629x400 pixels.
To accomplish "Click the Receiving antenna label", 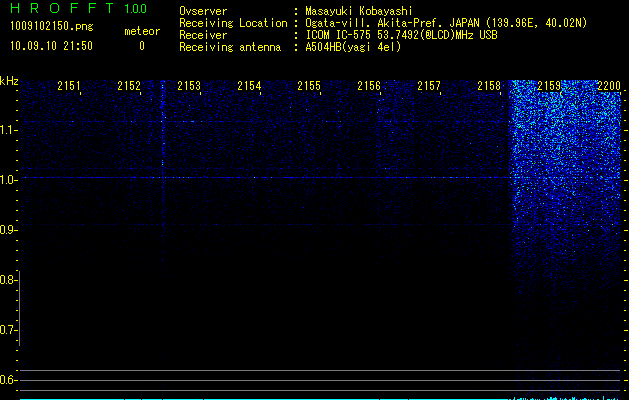I will 230,47.
